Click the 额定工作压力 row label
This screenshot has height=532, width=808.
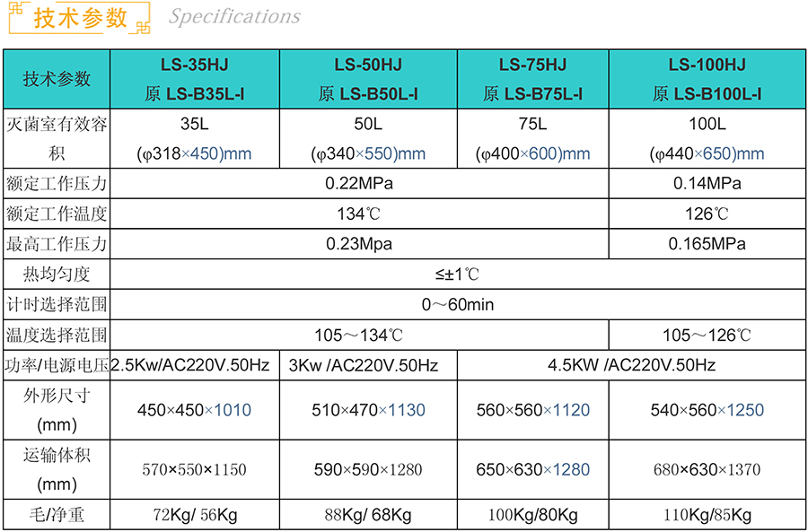click(x=57, y=184)
